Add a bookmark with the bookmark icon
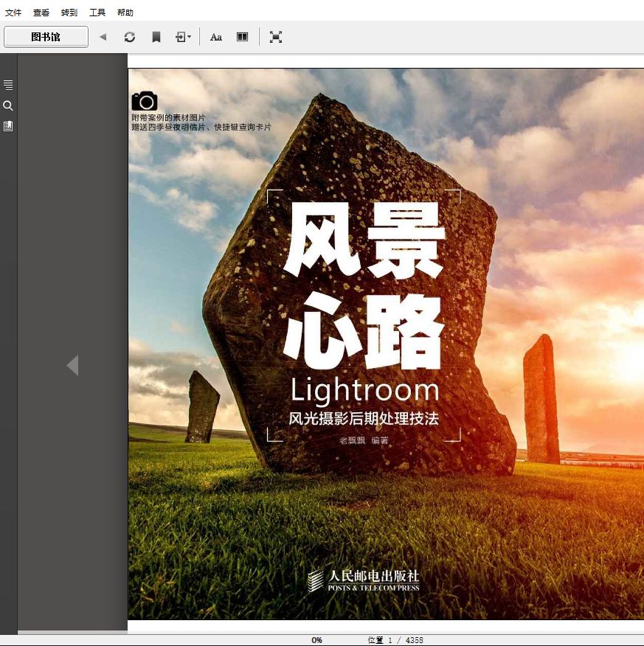This screenshot has height=646, width=644. coord(156,37)
